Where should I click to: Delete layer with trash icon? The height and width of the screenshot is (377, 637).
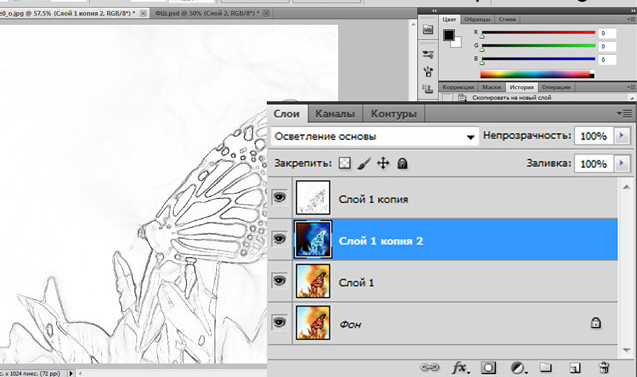click(604, 368)
